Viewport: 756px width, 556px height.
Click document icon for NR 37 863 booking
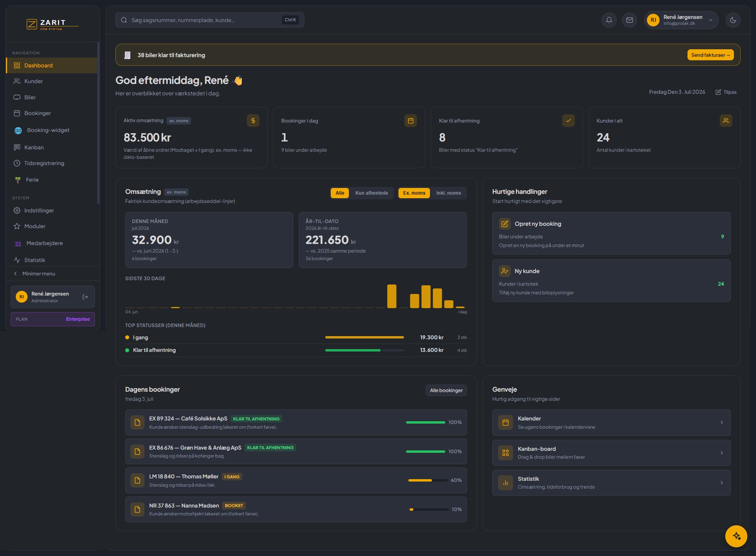tap(137, 510)
